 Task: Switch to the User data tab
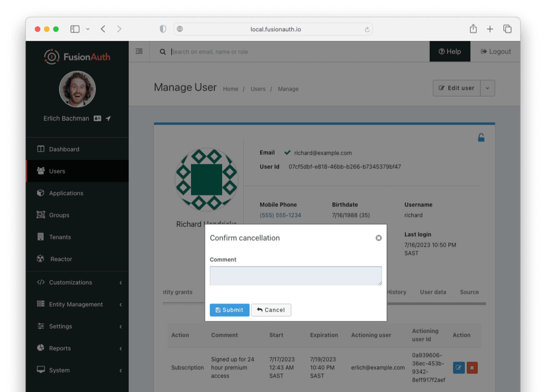[433, 292]
